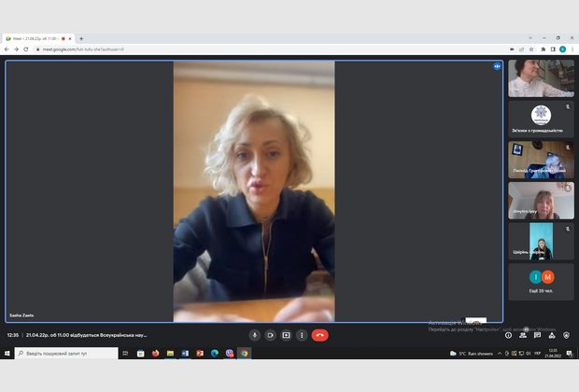Go forward in Chrome browser

click(16, 49)
